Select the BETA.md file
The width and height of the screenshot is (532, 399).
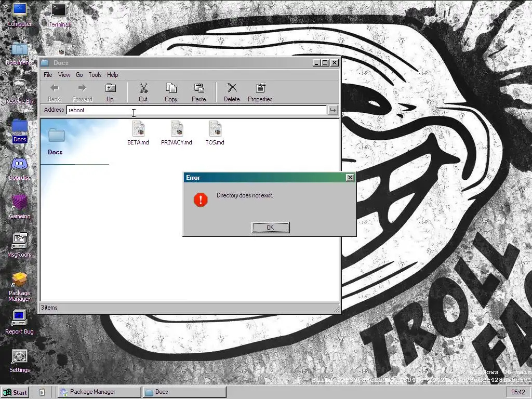tap(138, 133)
